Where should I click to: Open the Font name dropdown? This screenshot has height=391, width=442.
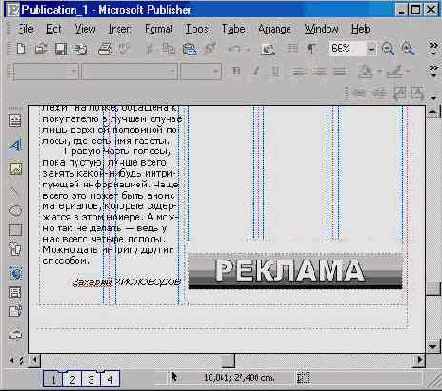(172, 71)
